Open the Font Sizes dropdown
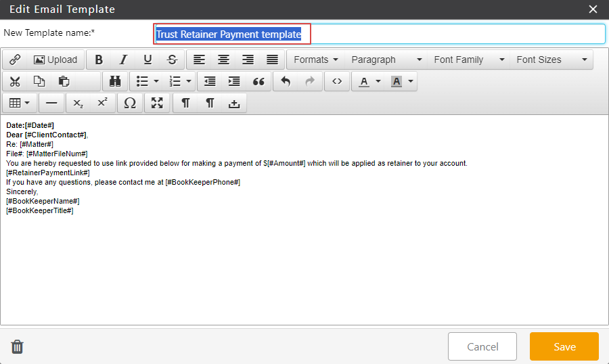Viewport: 609px width, 364px height. (551, 60)
